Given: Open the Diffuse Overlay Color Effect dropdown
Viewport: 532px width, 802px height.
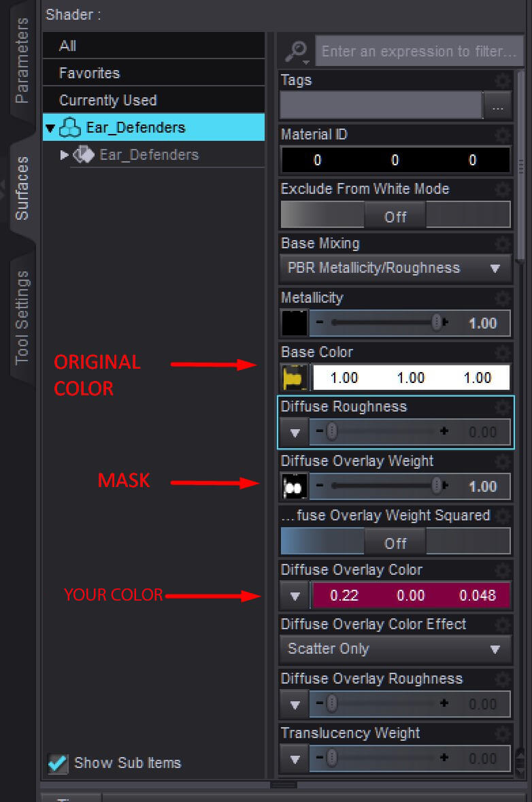Looking at the screenshot, I should click(395, 649).
